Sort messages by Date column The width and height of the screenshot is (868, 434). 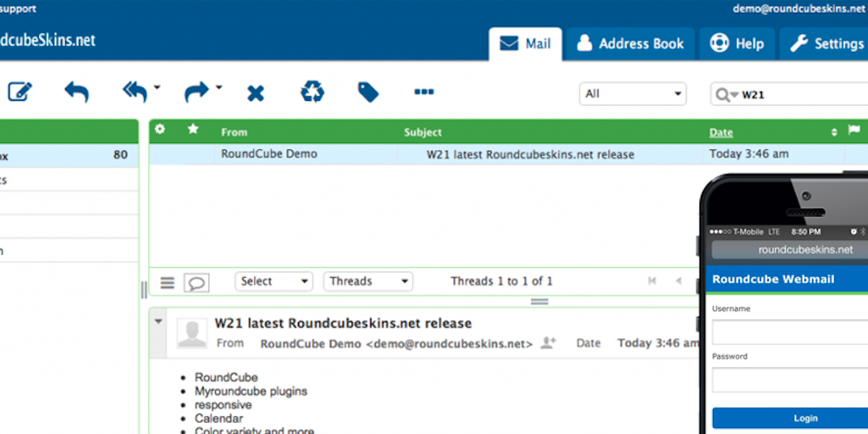pos(721,132)
